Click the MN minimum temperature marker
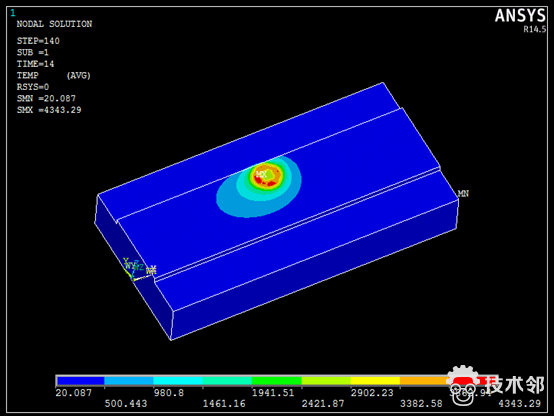The image size is (554, 416). [463, 193]
